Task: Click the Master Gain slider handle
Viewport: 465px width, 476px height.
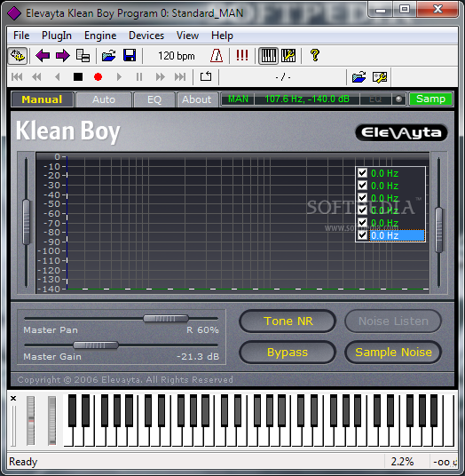Action: pyautogui.click(x=96, y=345)
